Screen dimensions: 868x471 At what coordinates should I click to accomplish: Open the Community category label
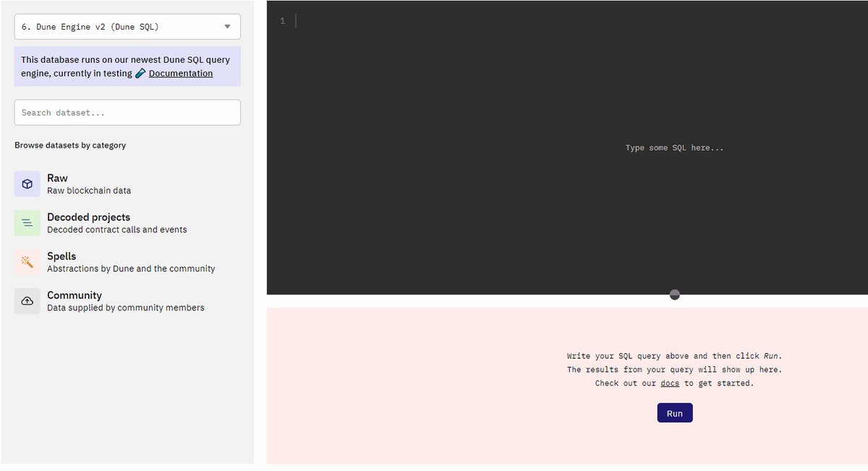click(75, 295)
